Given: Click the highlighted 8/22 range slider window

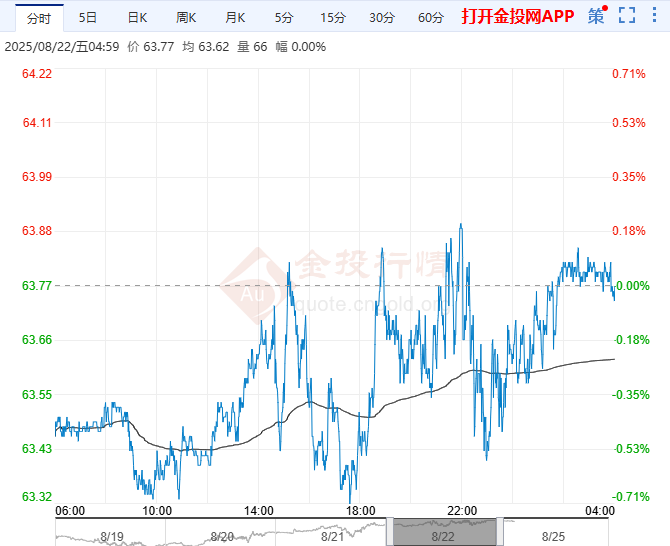Looking at the screenshot, I should click(442, 530).
